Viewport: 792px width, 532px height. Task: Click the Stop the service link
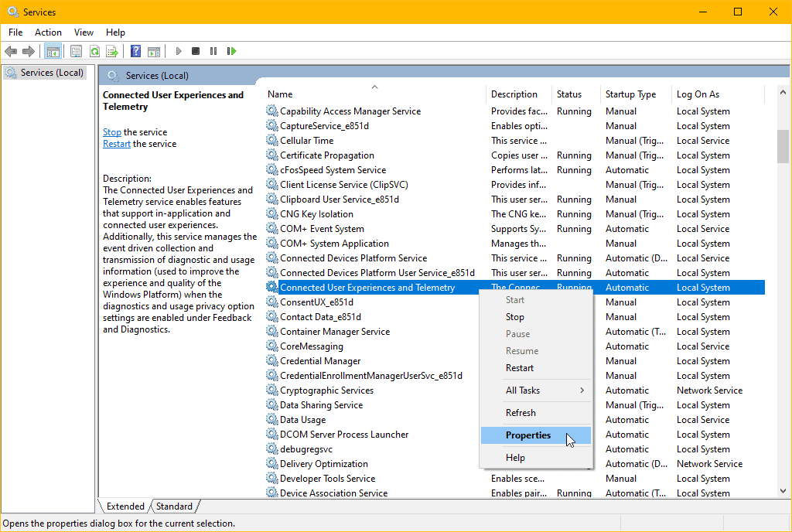point(112,131)
